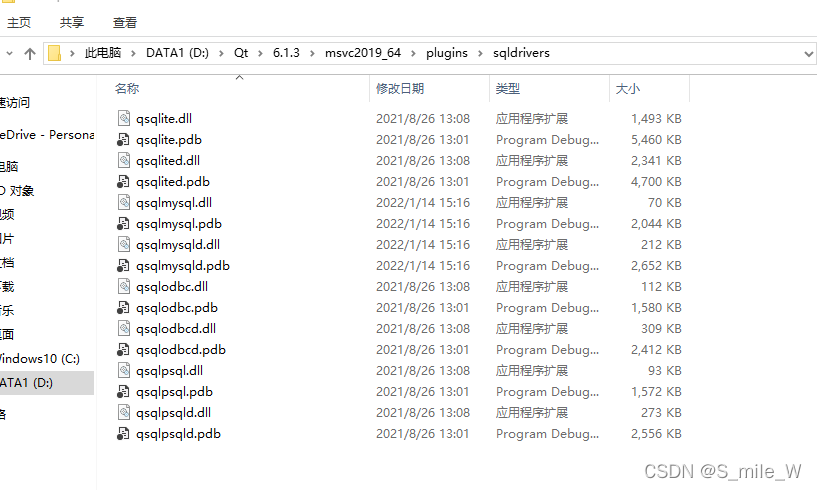The height and width of the screenshot is (490, 817).
Task: Click the qsqlodbc.pdb file icon
Action: [123, 307]
